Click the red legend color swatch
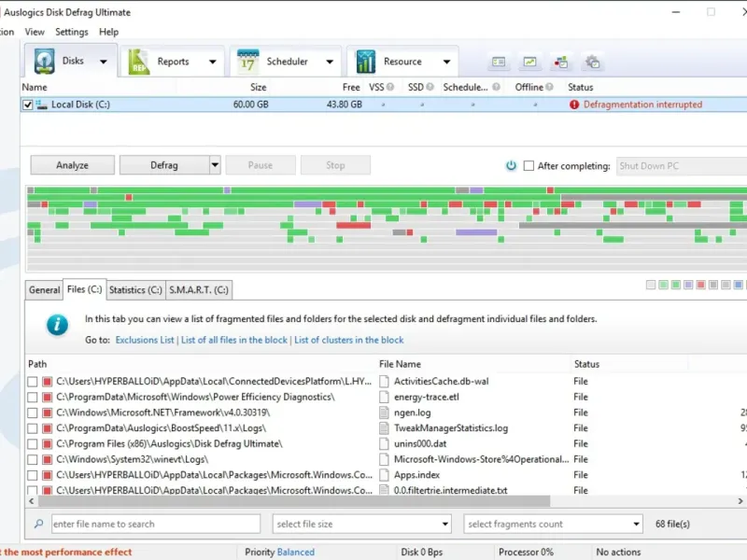The image size is (747, 560). (700, 285)
